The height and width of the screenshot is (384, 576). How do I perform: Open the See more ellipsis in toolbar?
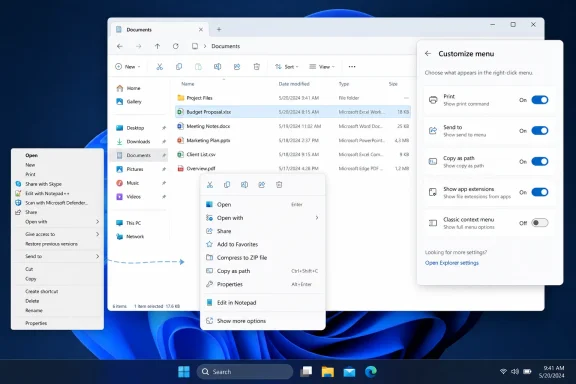pos(352,67)
